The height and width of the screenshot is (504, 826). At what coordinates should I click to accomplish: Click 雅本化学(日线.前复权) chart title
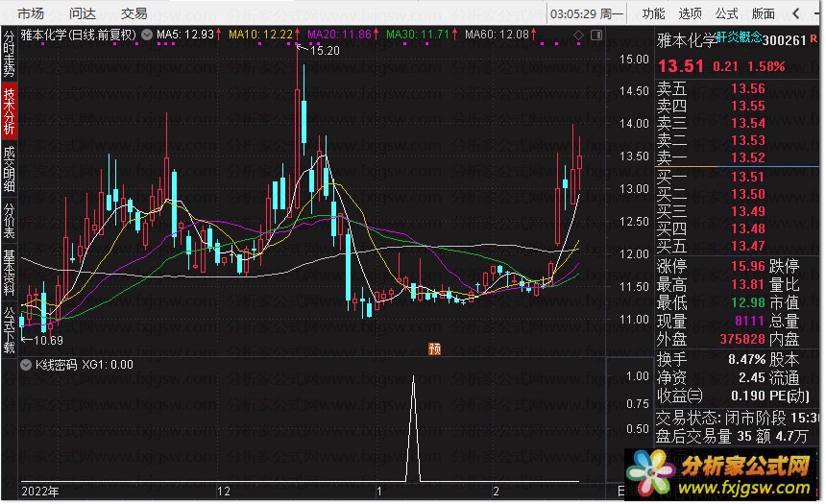(79, 35)
